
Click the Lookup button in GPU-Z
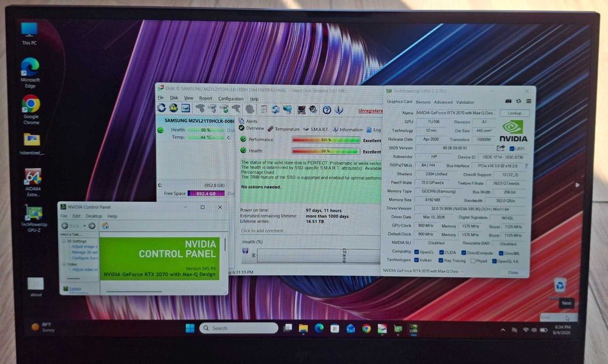tap(514, 113)
